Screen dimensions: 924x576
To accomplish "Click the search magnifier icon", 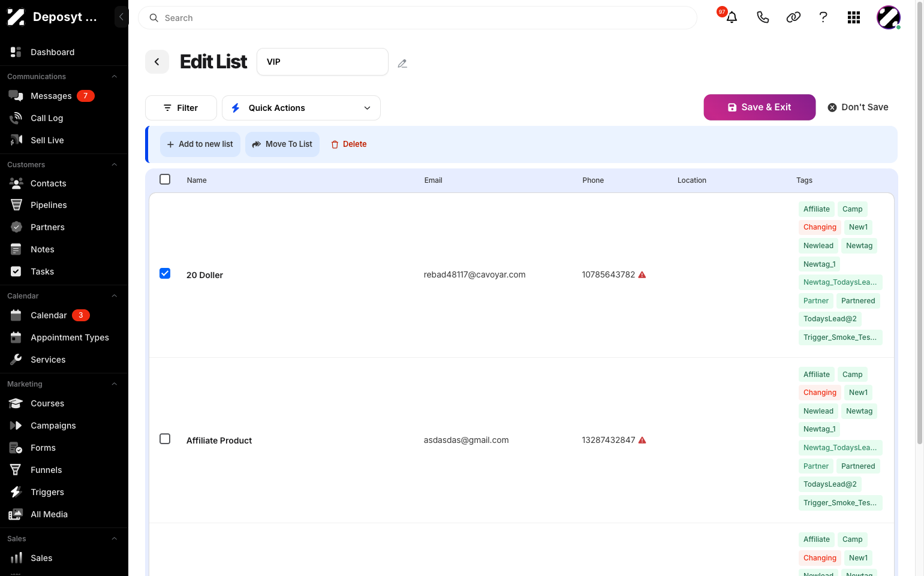I will [x=154, y=18].
